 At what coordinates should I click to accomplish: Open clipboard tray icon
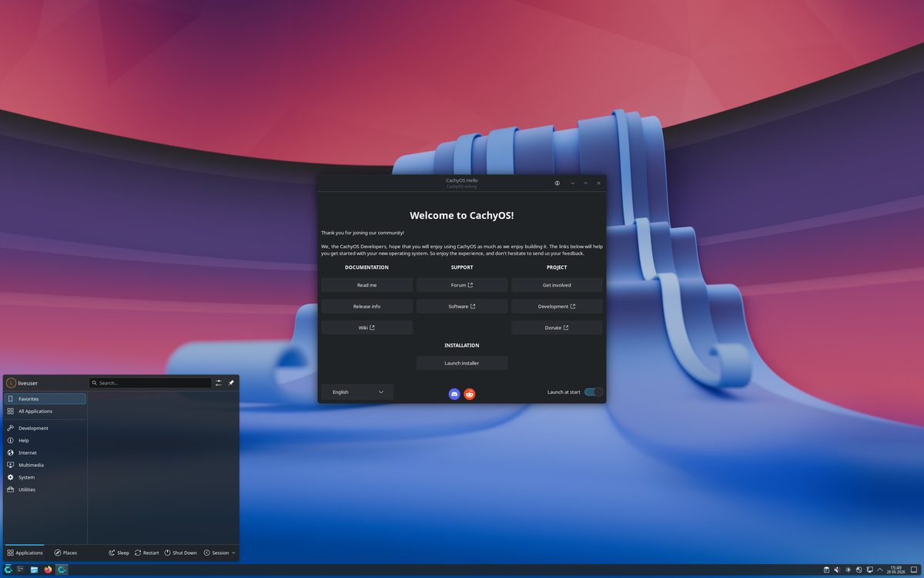coord(826,570)
